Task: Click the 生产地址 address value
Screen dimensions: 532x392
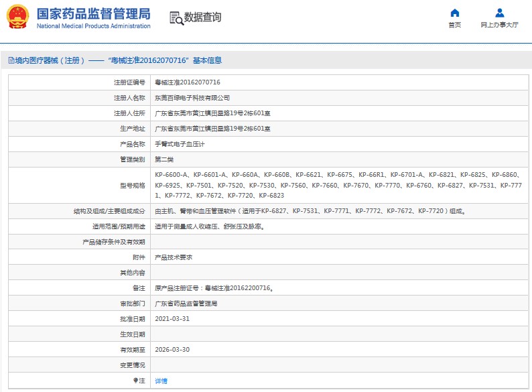Action: click(212, 129)
